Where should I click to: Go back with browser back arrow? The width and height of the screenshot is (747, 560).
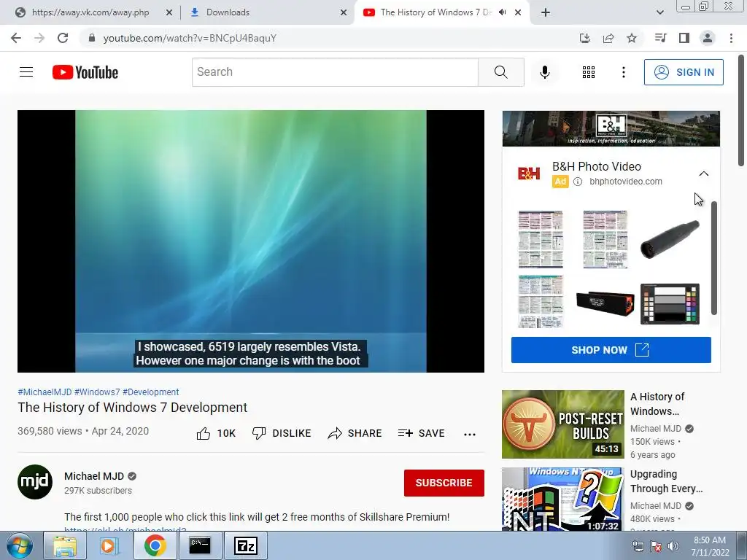tap(16, 38)
